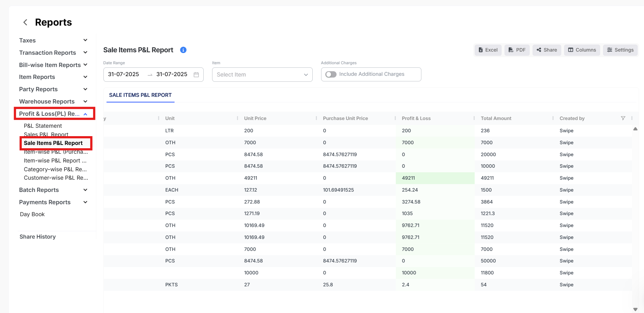Open the Day Book link
This screenshot has height=313, width=644.
coord(32,214)
